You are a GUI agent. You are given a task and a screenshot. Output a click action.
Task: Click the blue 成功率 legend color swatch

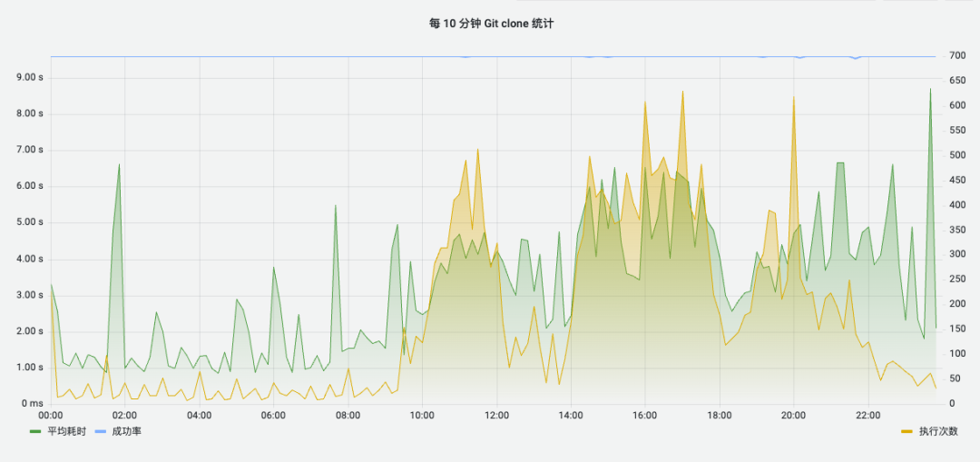tap(99, 432)
